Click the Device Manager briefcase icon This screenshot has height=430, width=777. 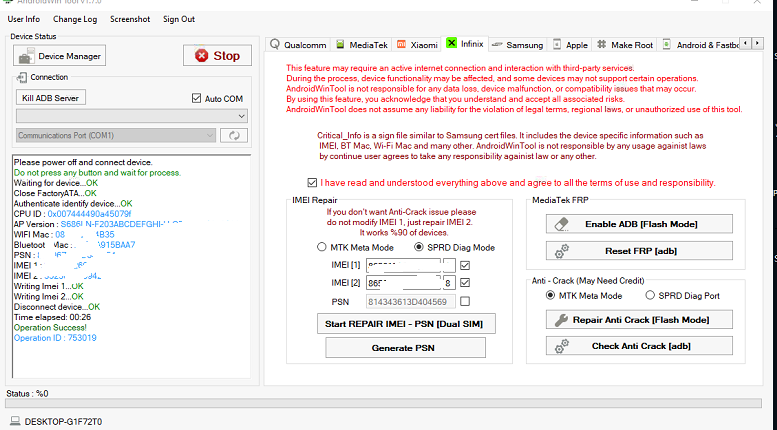tap(26, 56)
